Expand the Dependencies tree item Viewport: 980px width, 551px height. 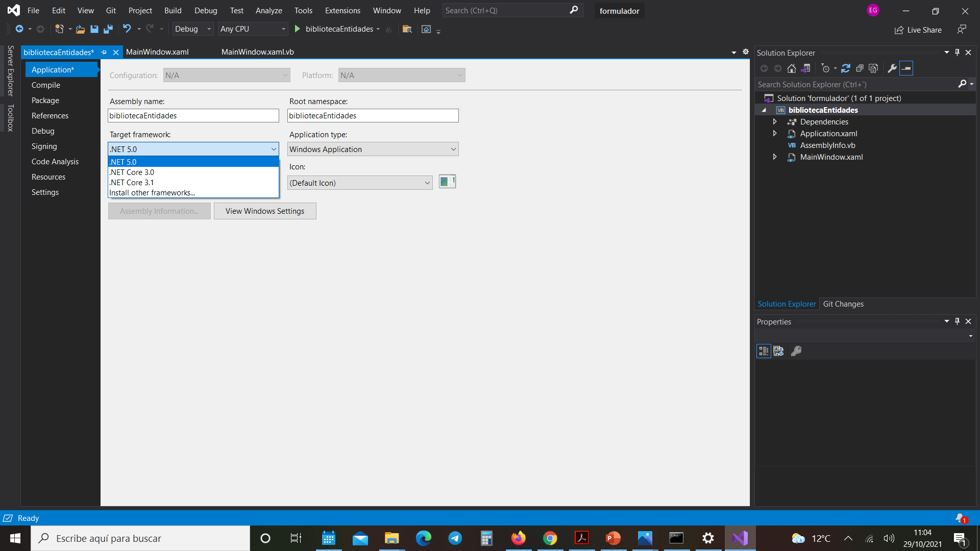(774, 121)
